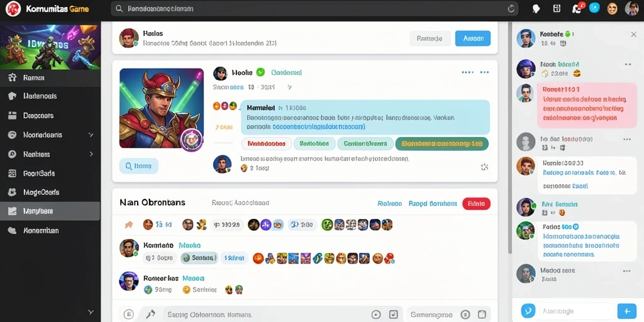Click the yellow-green highlighted tag pill
The height and width of the screenshot is (322, 644).
(x=442, y=144)
